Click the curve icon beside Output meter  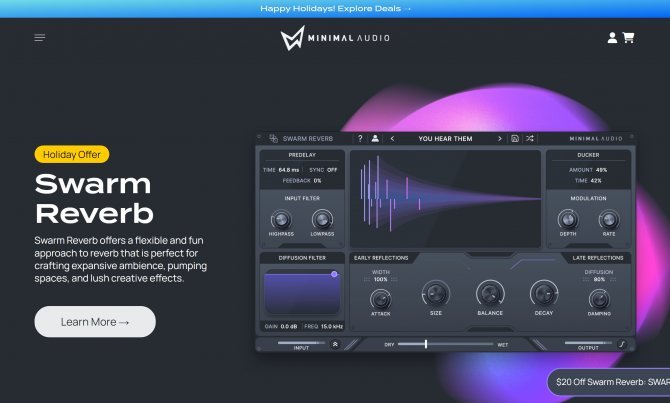tap(622, 344)
